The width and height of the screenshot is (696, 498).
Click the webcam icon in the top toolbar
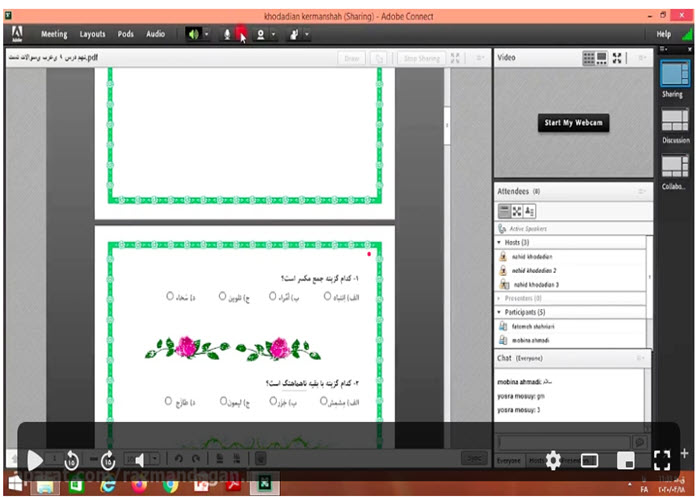(x=261, y=34)
